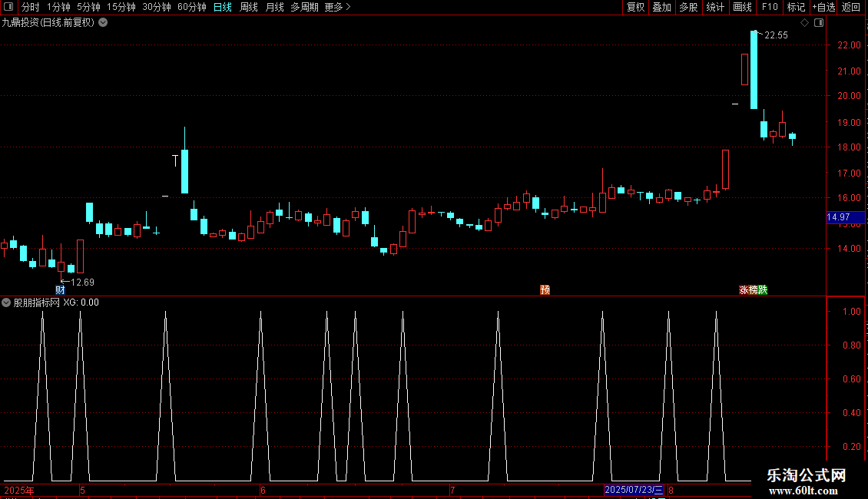Add stock to +自选 watchlist
Viewport: 868px width, 499px height.
tap(823, 7)
